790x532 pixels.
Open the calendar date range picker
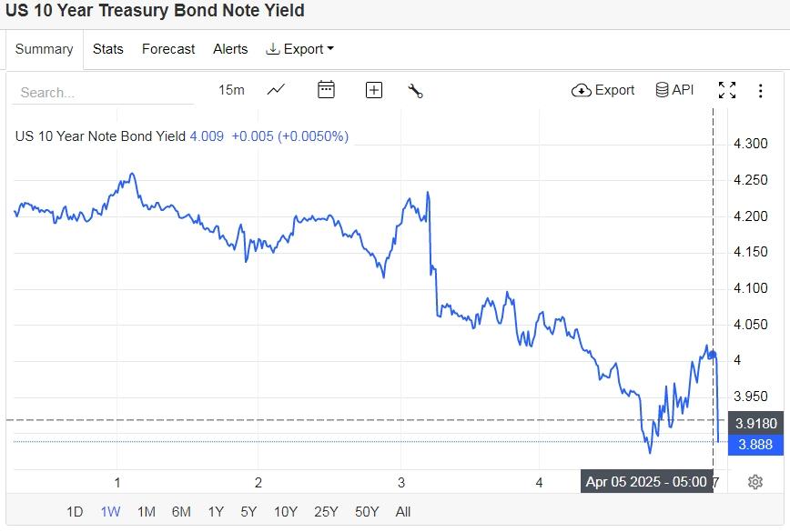point(326,89)
